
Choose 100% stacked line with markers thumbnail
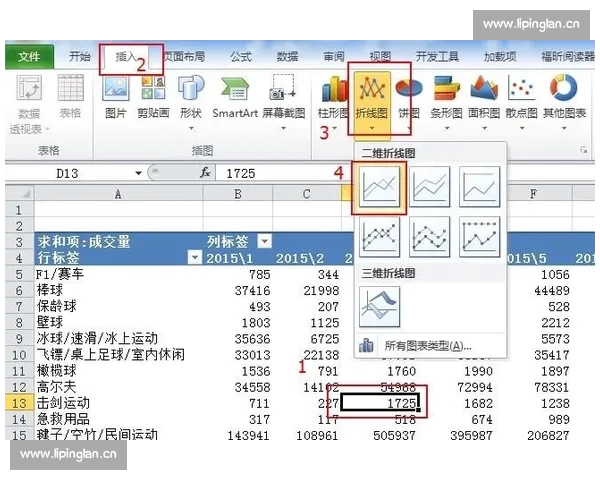(479, 237)
